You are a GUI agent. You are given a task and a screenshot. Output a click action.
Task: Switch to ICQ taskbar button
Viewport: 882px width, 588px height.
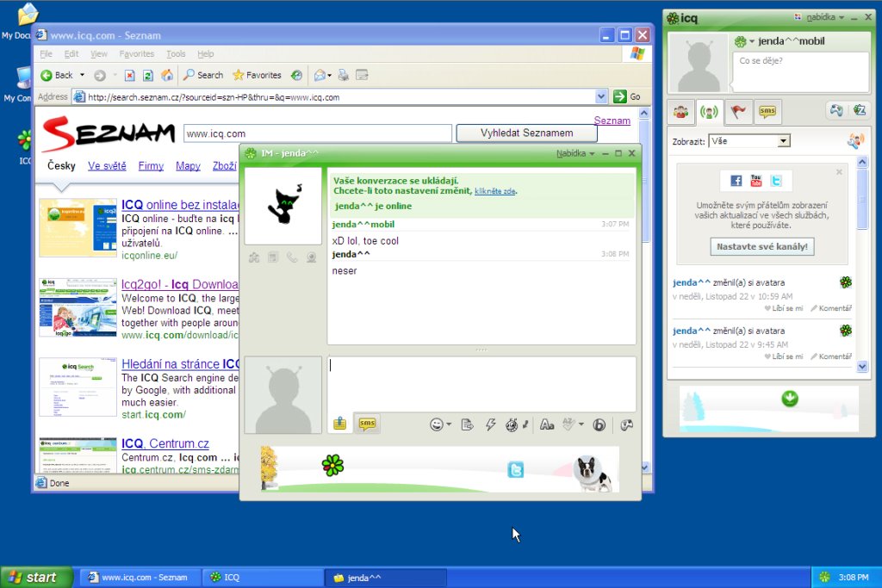point(264,578)
